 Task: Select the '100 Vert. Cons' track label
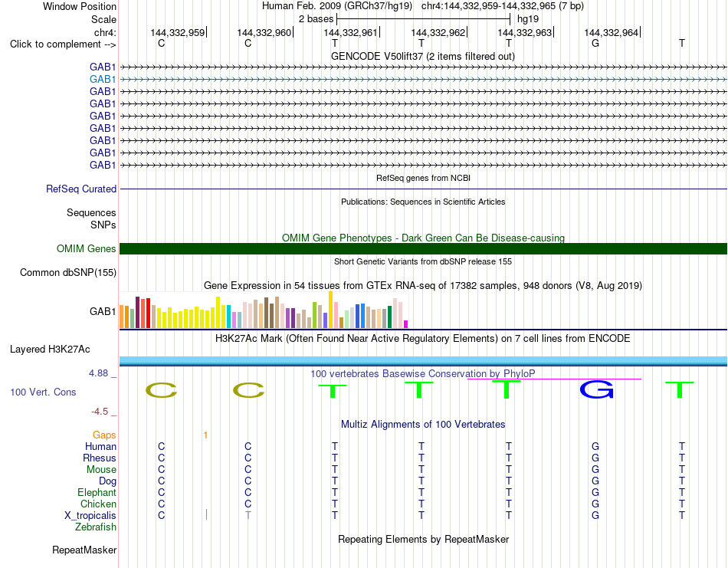coord(43,392)
